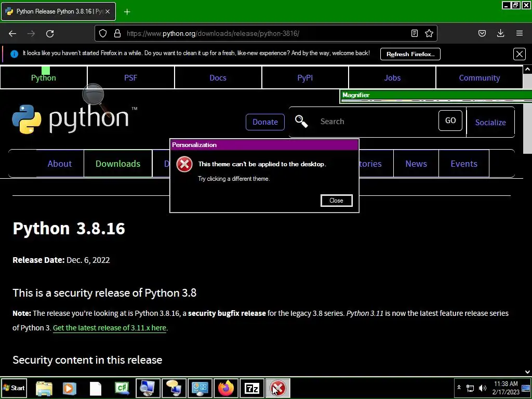
Task: Open a new tab with the plus icon
Action: (127, 12)
